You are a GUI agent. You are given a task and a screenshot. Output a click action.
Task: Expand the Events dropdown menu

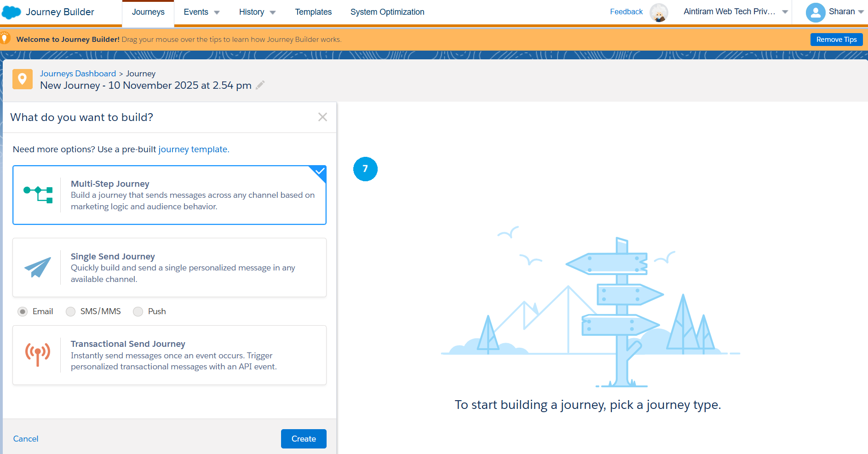pos(201,12)
